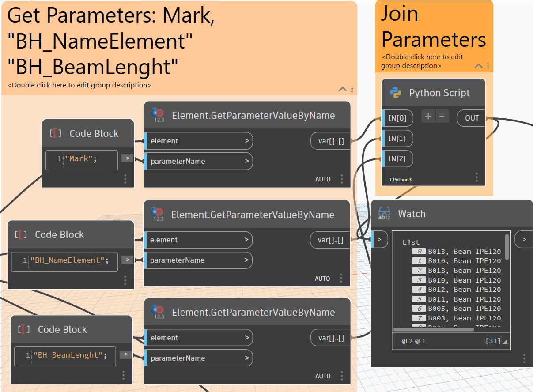Click the OUT port of Python Script
533x392 pixels.
click(472, 118)
